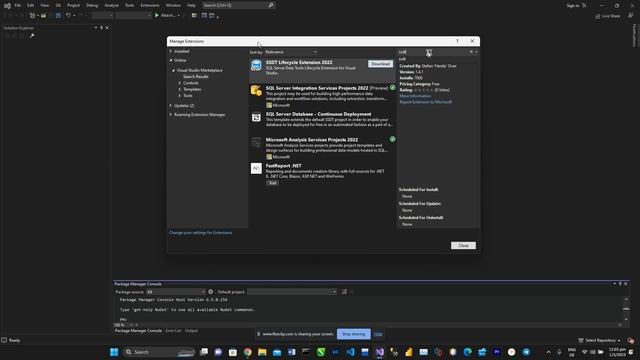Select SQL Server Integration Services Projects icon
The height and width of the screenshot is (360, 640).
[x=256, y=91]
